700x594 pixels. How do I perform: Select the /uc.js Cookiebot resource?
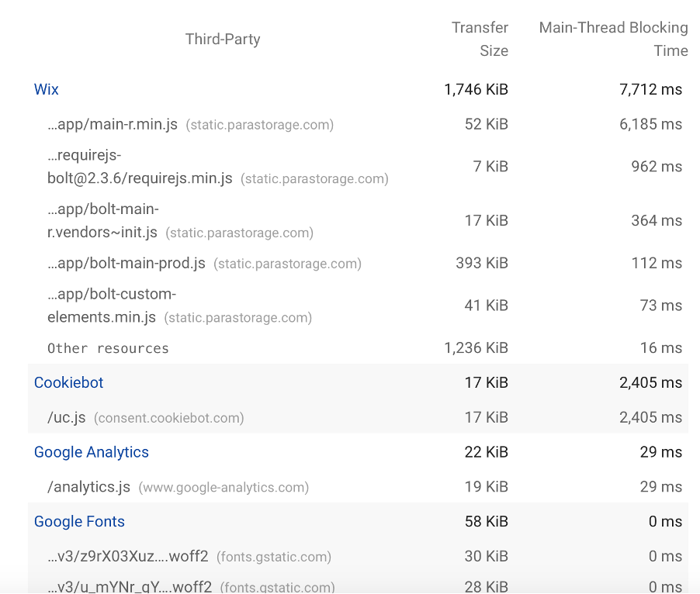click(146, 417)
